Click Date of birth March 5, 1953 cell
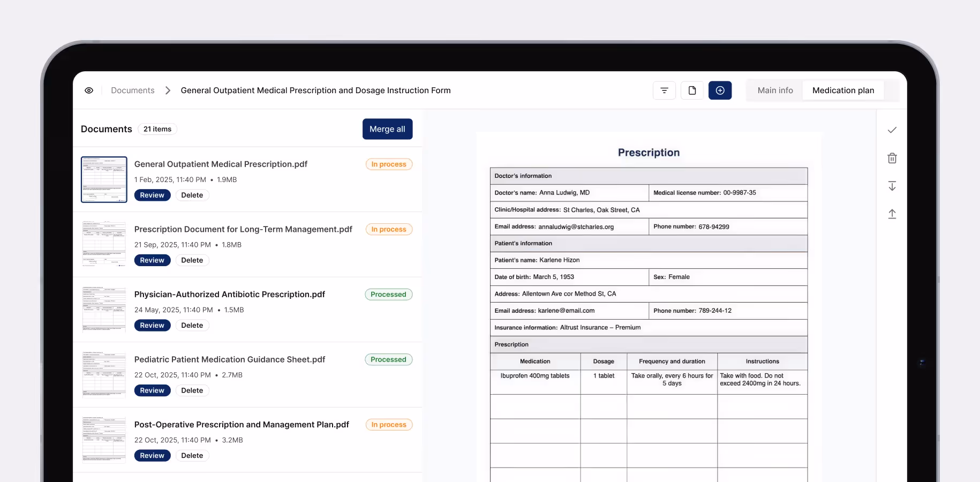The height and width of the screenshot is (482, 980). 569,277
